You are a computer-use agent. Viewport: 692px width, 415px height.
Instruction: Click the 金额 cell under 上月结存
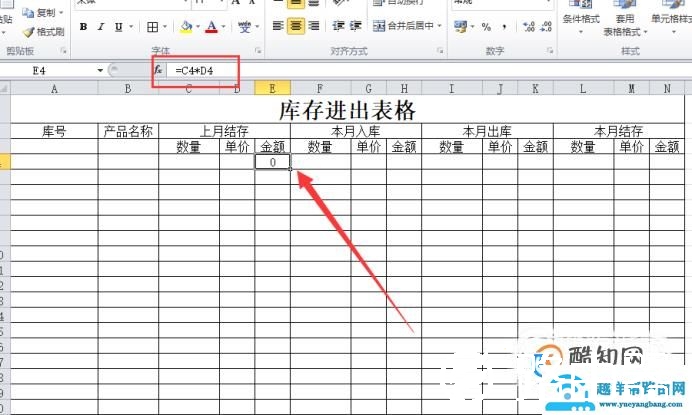click(x=272, y=146)
